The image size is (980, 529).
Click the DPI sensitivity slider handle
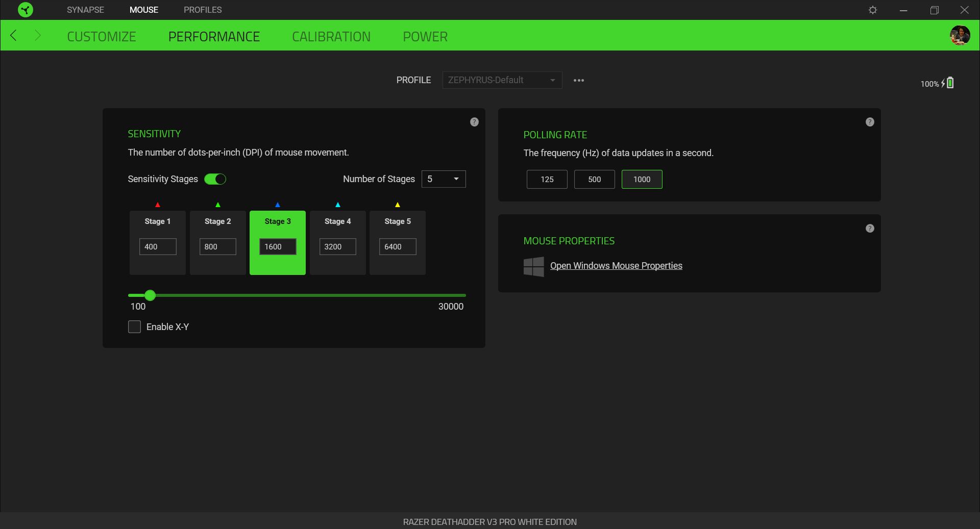point(150,295)
